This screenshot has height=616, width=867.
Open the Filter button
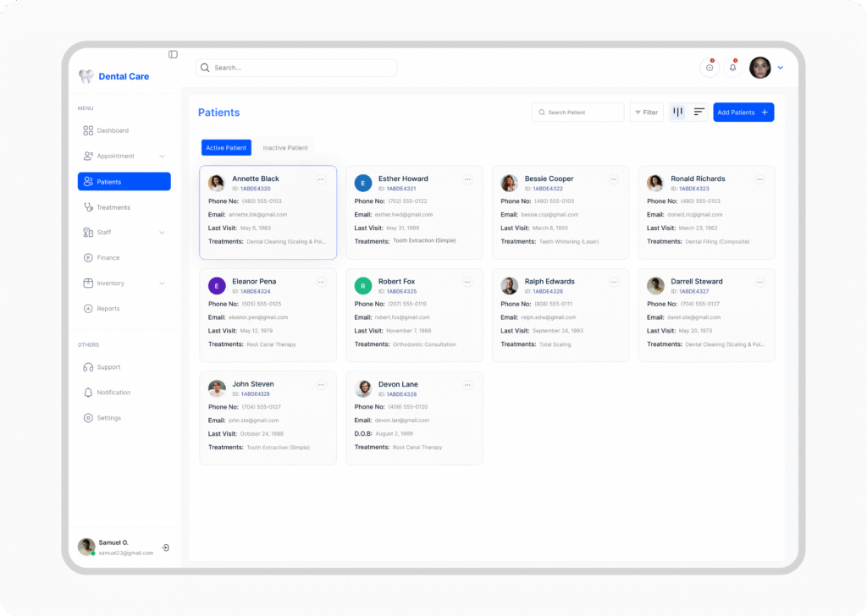pos(646,113)
